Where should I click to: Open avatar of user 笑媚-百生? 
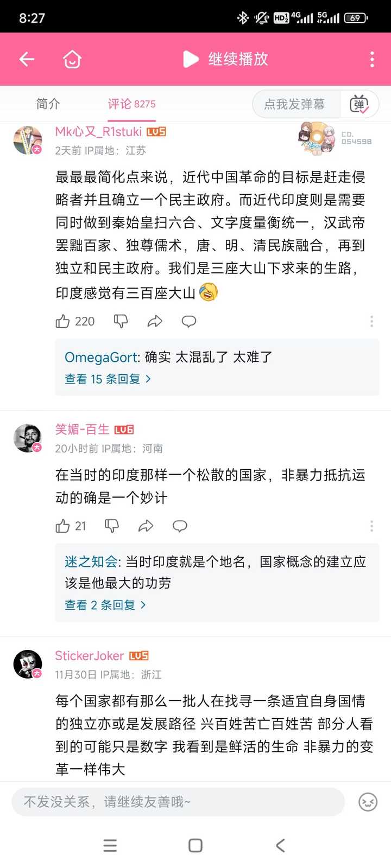(28, 438)
